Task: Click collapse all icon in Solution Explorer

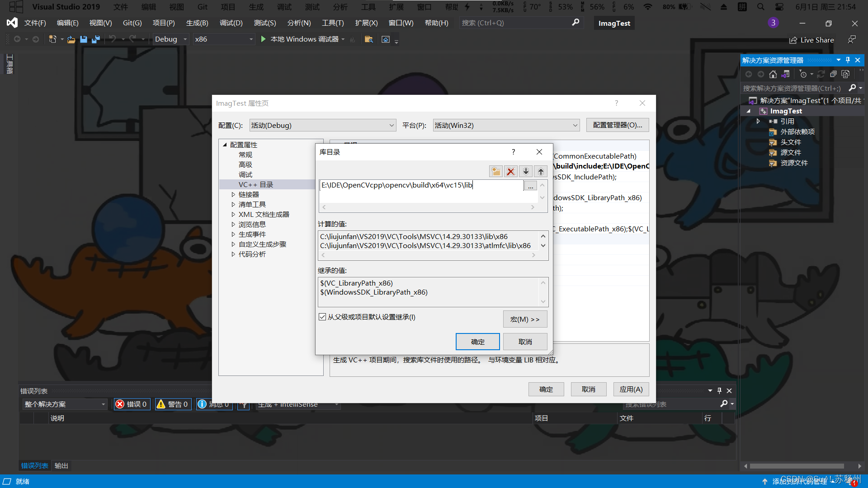Action: click(x=833, y=74)
